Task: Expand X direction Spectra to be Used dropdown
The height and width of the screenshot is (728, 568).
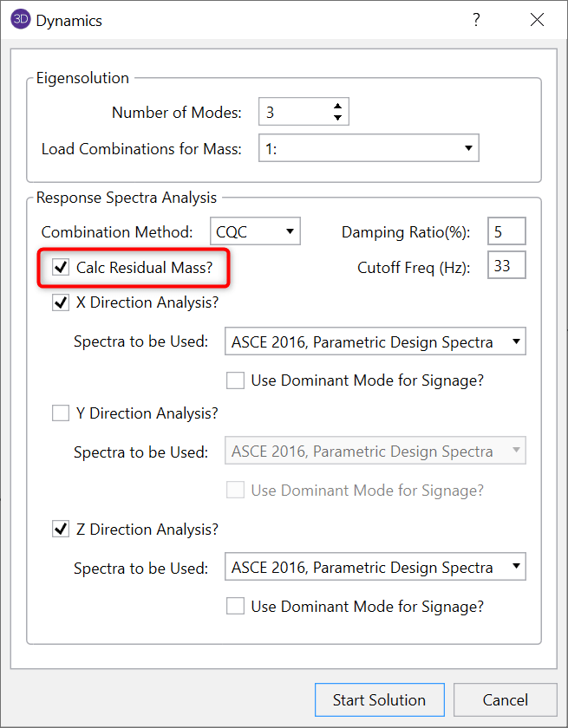Action: 375,341
